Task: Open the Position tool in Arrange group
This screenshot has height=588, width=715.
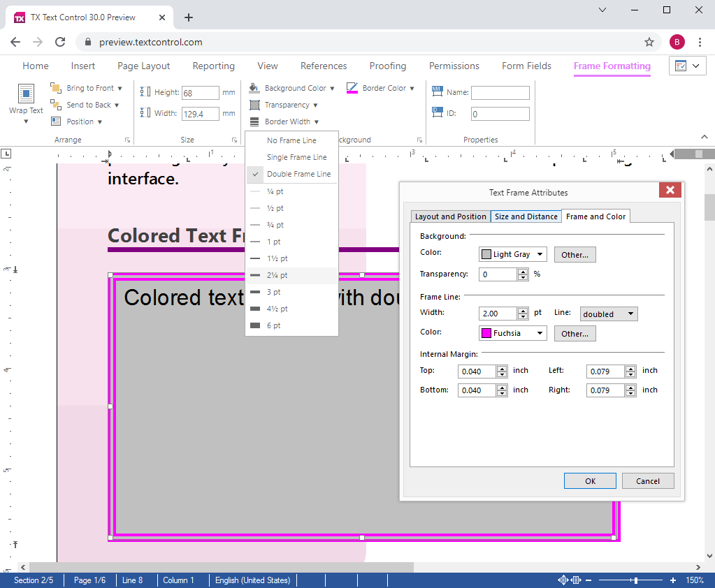Action: pyautogui.click(x=79, y=121)
